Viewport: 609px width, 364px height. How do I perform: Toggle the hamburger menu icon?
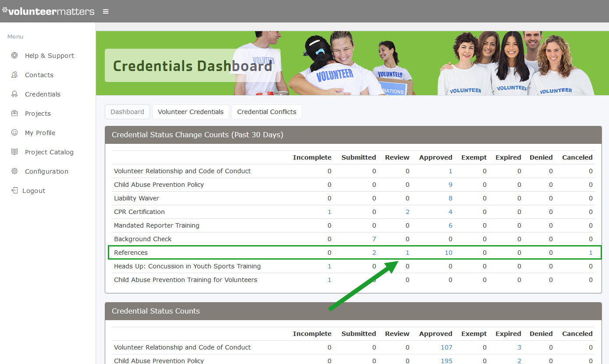click(106, 11)
